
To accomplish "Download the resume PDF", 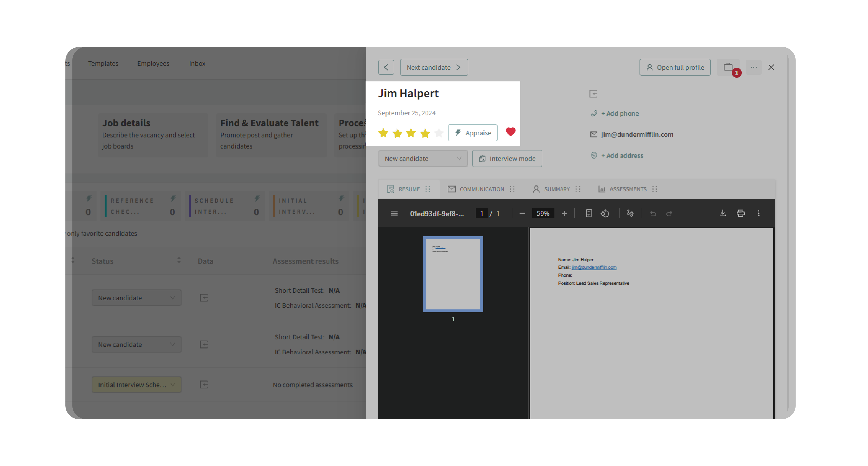I will click(722, 213).
